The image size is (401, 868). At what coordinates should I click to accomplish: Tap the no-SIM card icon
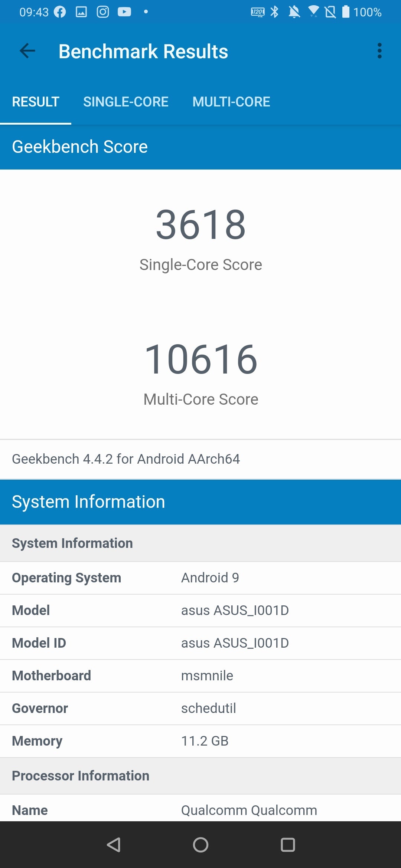coord(330,12)
